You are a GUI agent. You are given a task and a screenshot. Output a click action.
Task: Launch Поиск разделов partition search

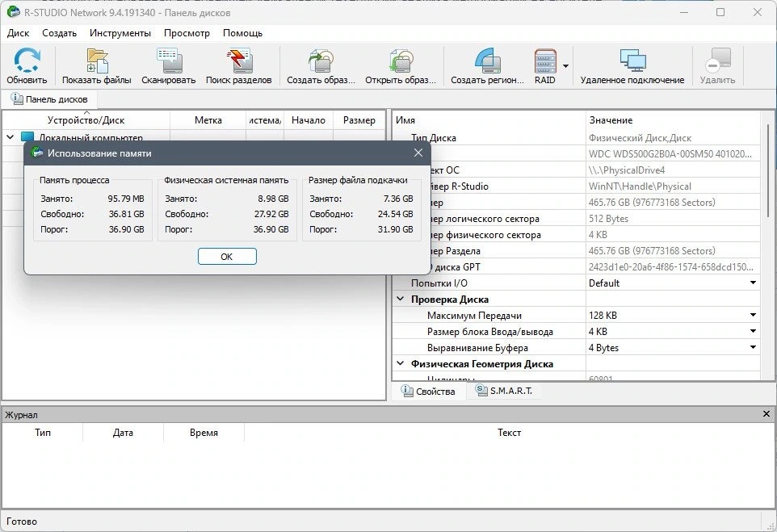click(240, 61)
